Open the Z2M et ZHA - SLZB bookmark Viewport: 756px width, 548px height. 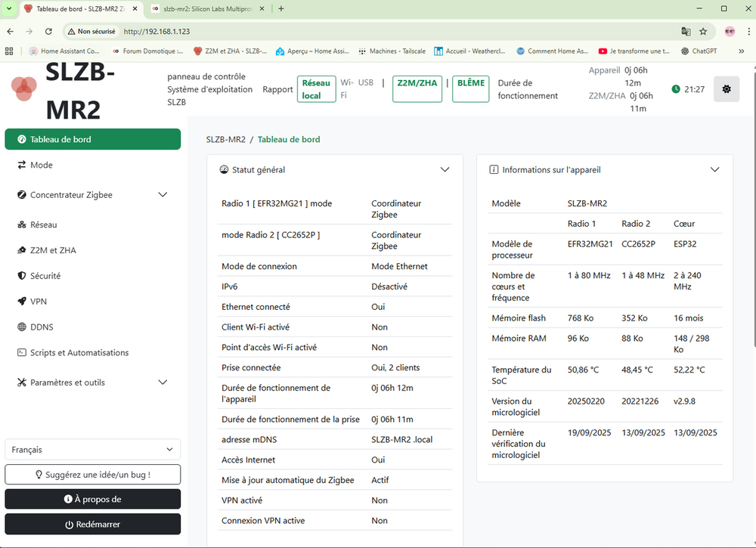pos(230,51)
